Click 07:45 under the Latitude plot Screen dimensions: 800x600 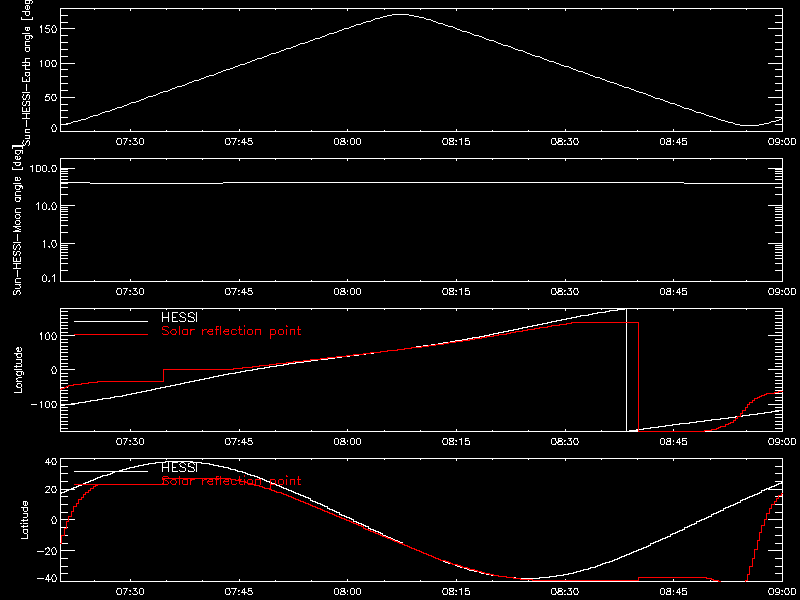(x=239, y=592)
